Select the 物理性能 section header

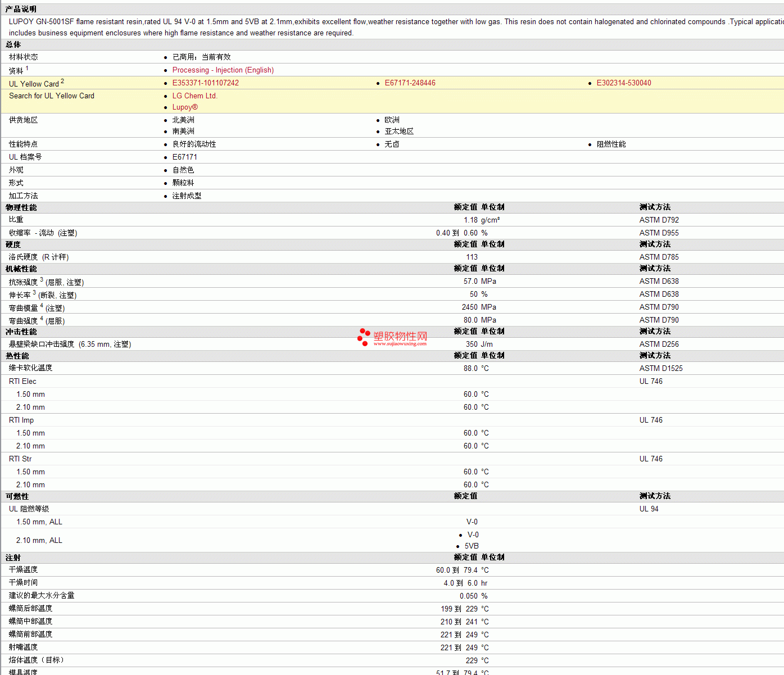coord(21,207)
